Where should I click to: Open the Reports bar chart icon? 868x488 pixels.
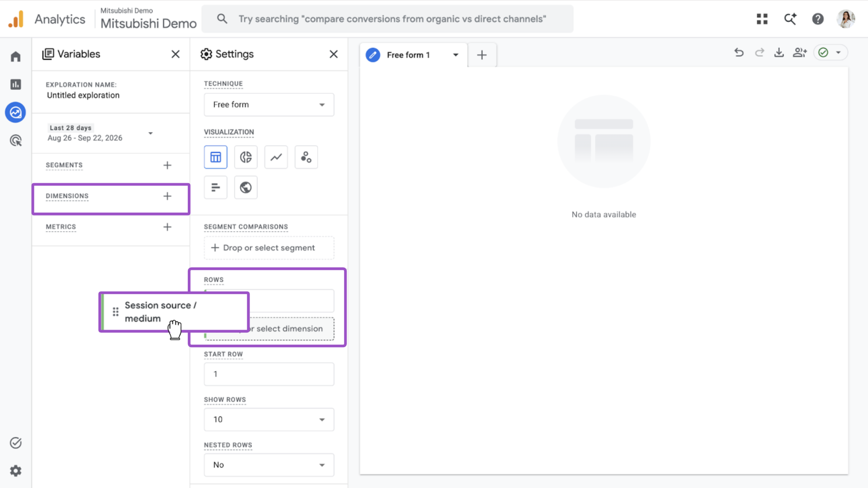[16, 84]
